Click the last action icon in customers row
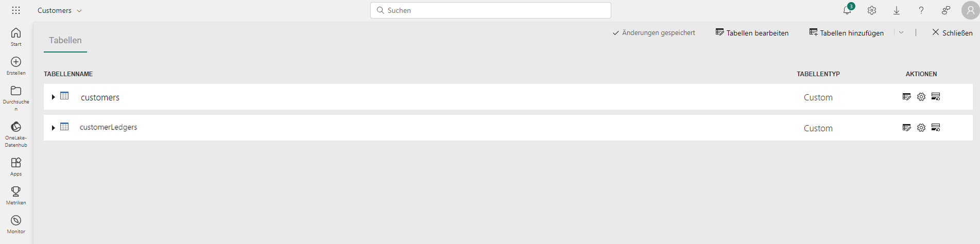Screen dimensions: 980x244 (x=936, y=97)
